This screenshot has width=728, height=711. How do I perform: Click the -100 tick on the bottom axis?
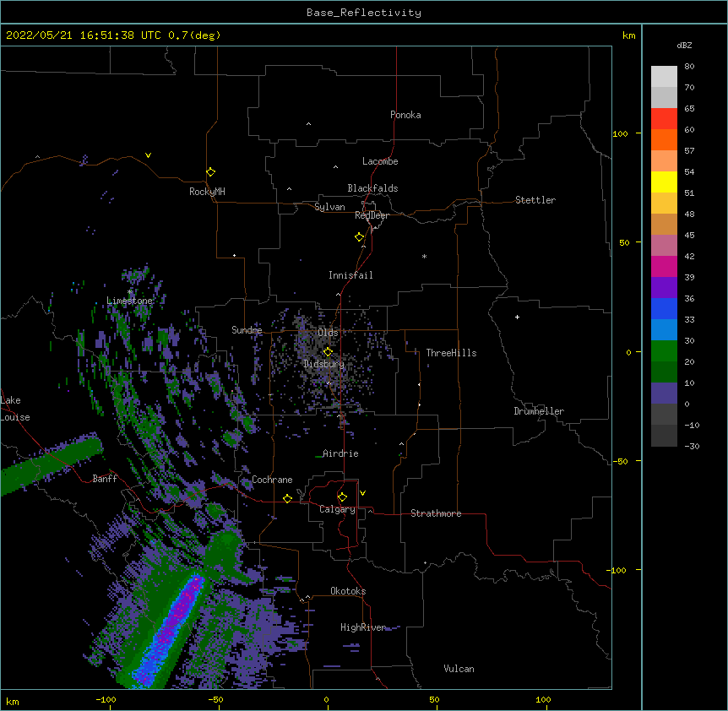point(106,700)
